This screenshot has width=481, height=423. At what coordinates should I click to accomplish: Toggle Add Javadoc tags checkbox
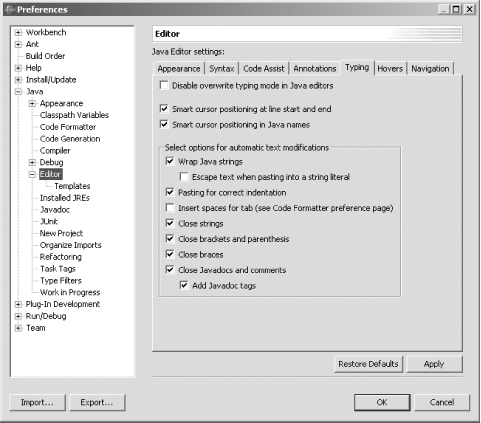[184, 285]
